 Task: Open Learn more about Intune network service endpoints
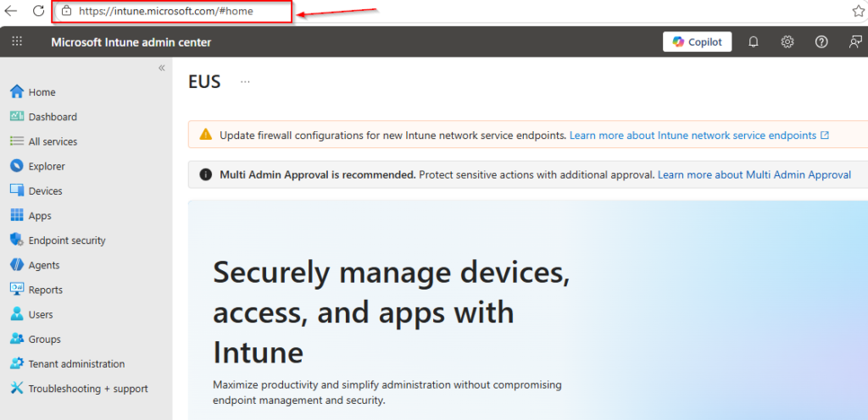699,135
